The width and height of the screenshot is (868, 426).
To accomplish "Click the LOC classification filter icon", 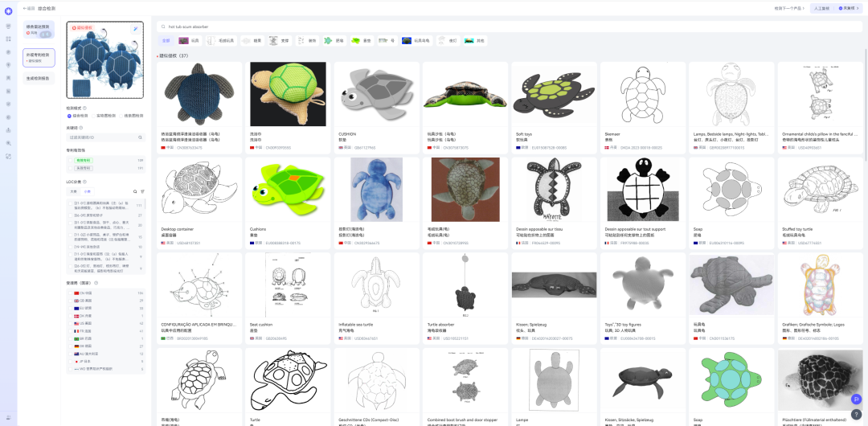I will [x=143, y=191].
